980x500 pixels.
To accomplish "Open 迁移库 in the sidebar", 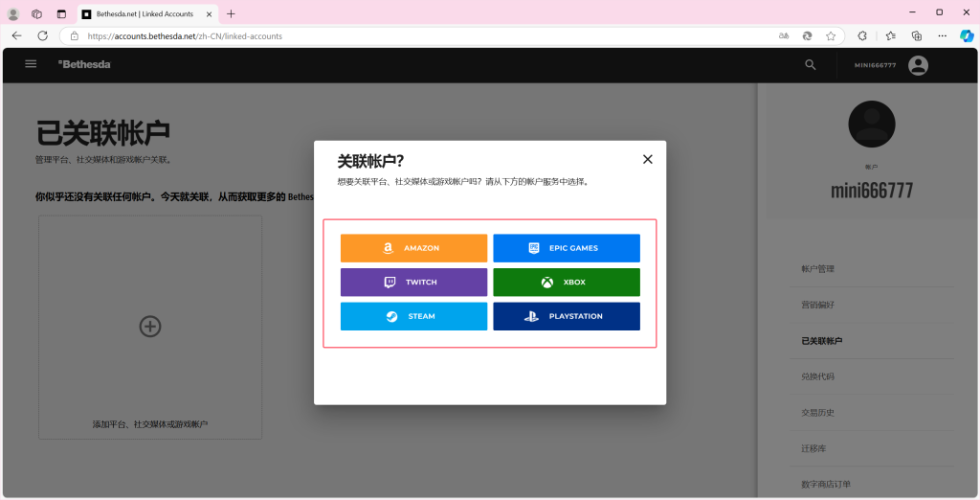I will pos(813,448).
